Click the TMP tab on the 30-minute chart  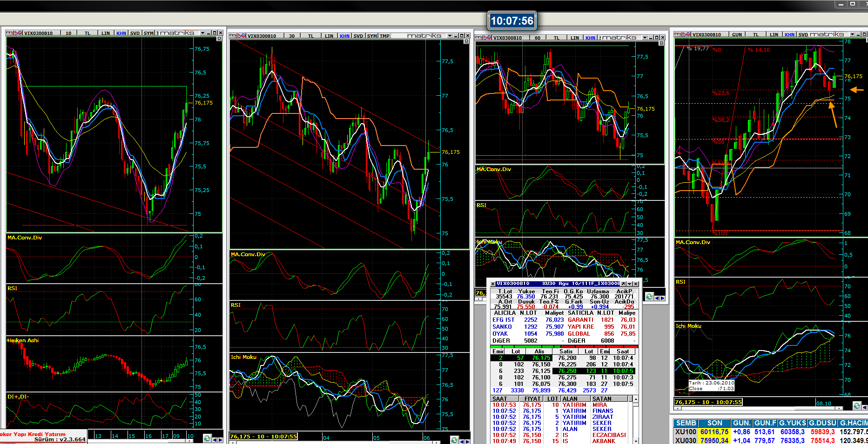coord(384,36)
